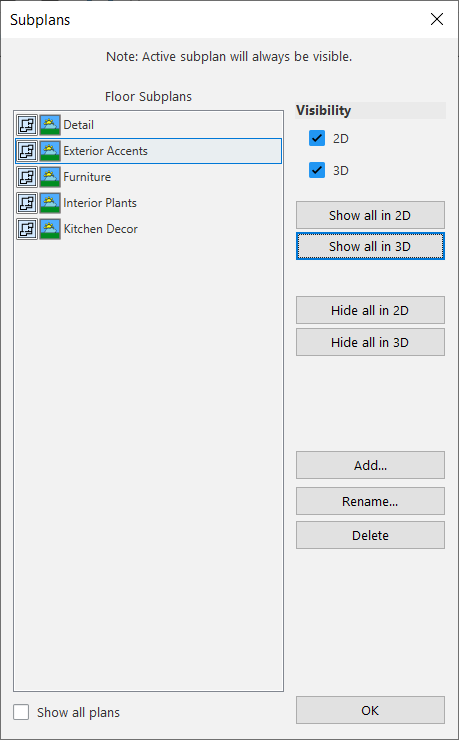Screen dimensions: 459x740
Task: Toggle 3D landscape icon for Detail
Action: [x=50, y=125]
